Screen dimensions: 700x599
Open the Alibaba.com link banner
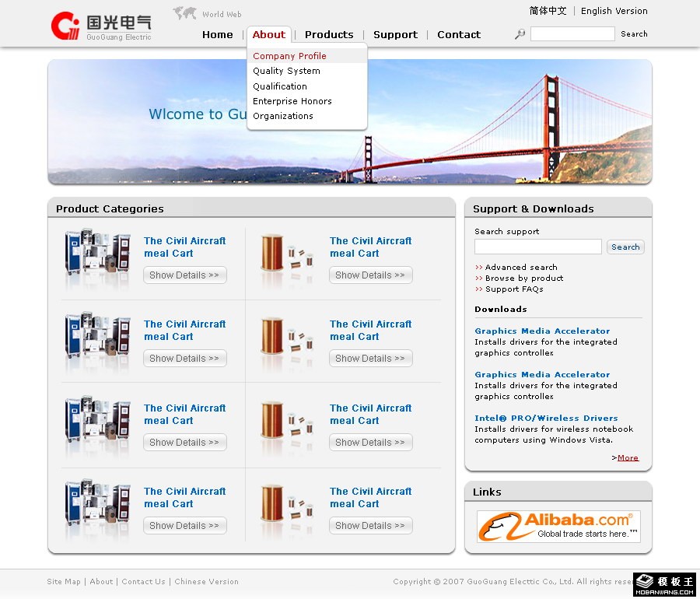tap(558, 527)
